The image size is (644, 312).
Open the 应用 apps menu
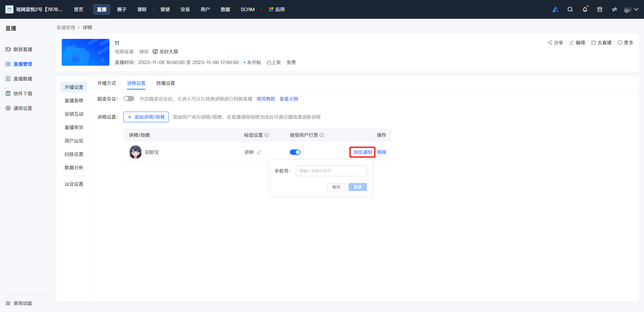tap(277, 9)
